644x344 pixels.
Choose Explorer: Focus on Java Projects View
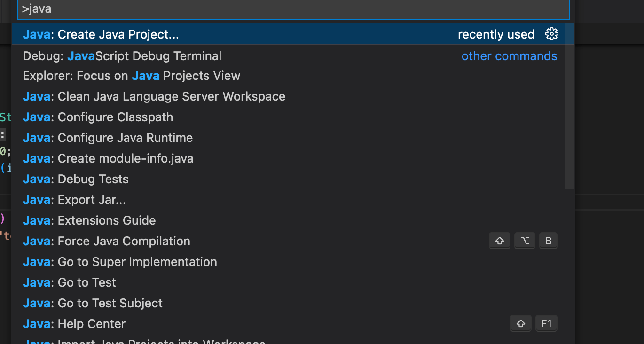(x=131, y=76)
